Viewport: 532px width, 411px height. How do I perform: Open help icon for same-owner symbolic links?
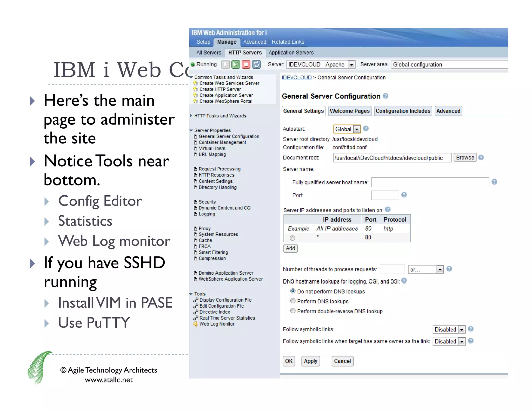coord(471,341)
